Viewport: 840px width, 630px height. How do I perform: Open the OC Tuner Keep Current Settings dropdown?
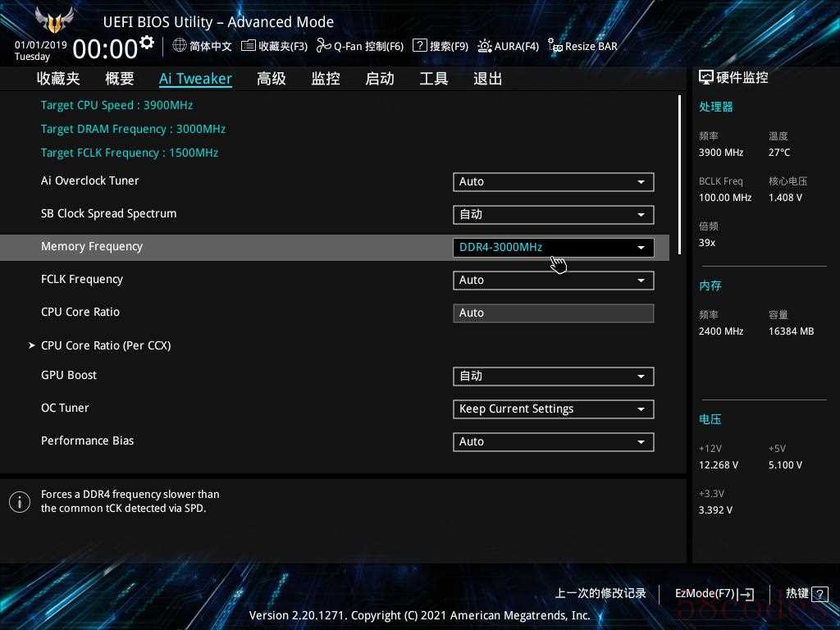(x=554, y=409)
